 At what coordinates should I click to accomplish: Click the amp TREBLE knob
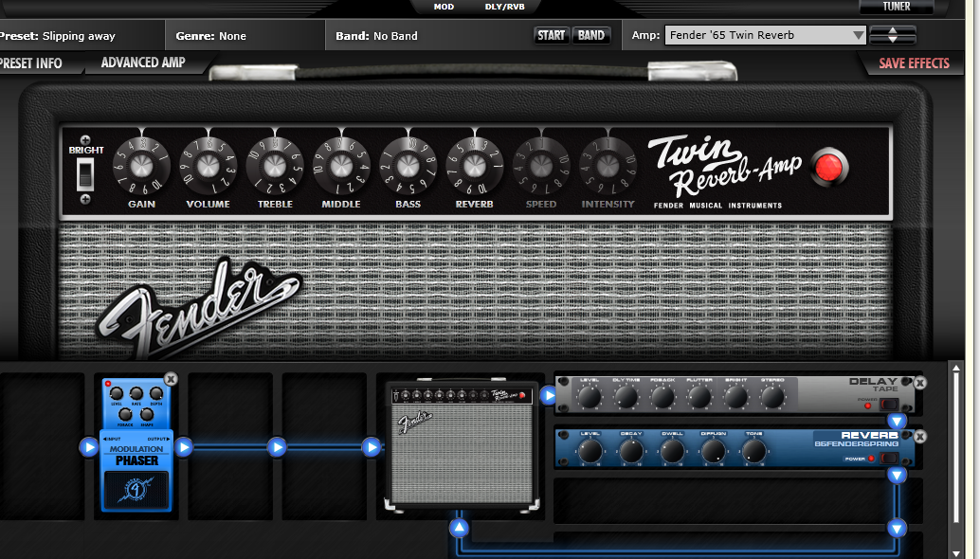274,166
